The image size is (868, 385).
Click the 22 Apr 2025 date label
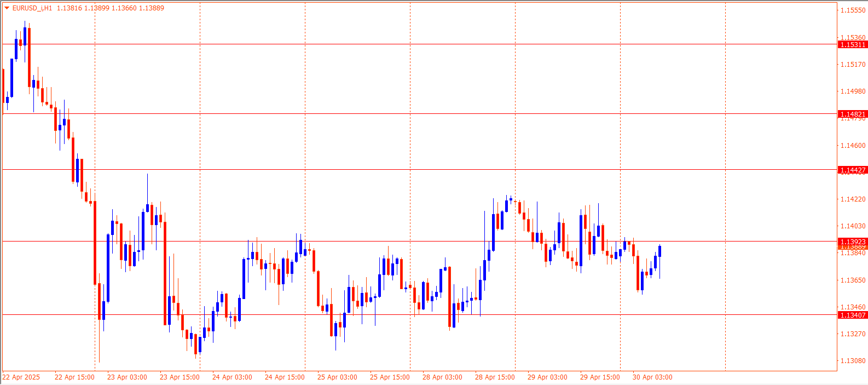pos(21,377)
